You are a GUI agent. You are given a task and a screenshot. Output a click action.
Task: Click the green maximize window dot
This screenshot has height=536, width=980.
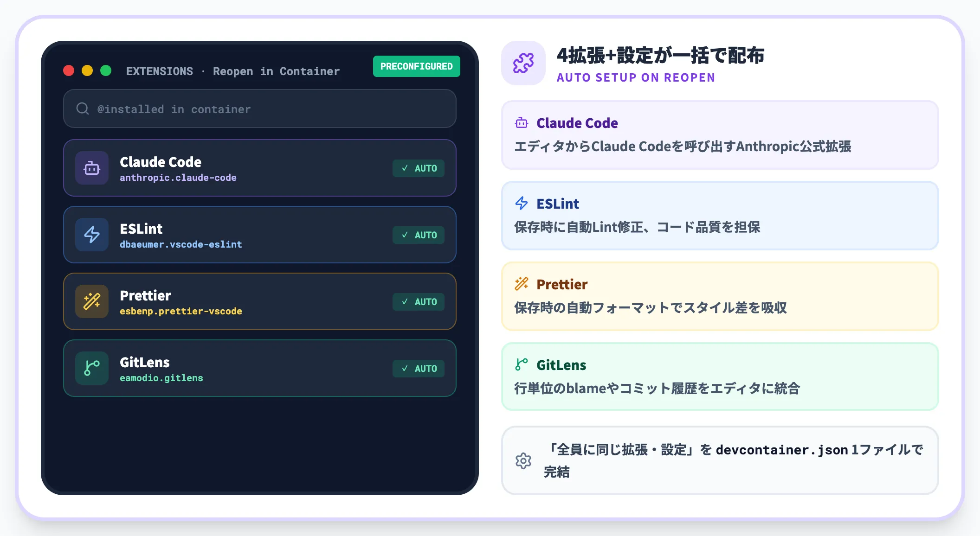(x=106, y=70)
